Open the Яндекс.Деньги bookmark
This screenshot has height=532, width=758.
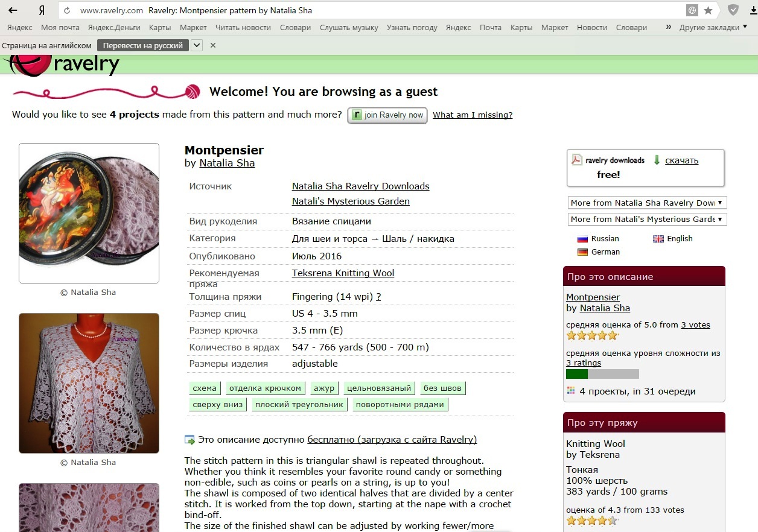click(x=114, y=27)
